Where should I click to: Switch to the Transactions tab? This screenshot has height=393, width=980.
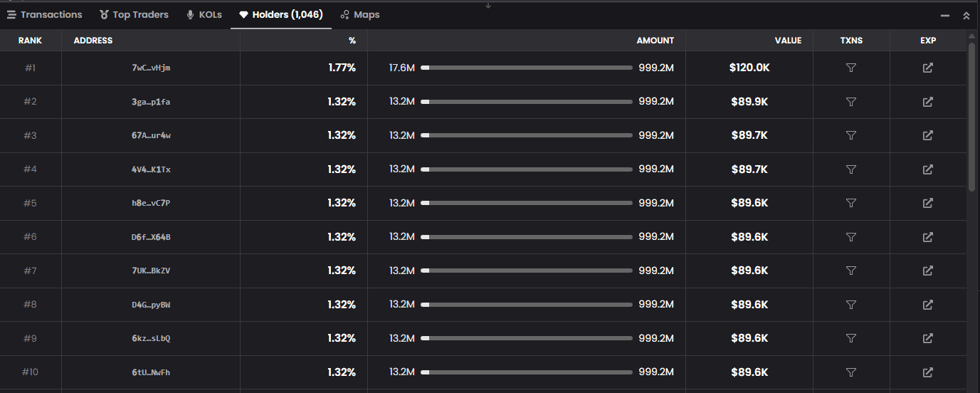click(45, 14)
